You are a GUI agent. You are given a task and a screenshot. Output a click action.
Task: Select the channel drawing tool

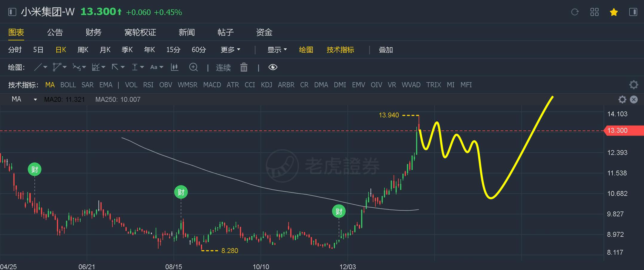[x=57, y=67]
